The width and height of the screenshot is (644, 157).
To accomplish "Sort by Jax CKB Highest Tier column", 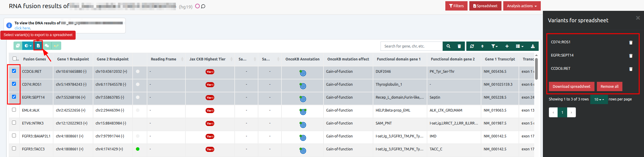I will tap(207, 59).
